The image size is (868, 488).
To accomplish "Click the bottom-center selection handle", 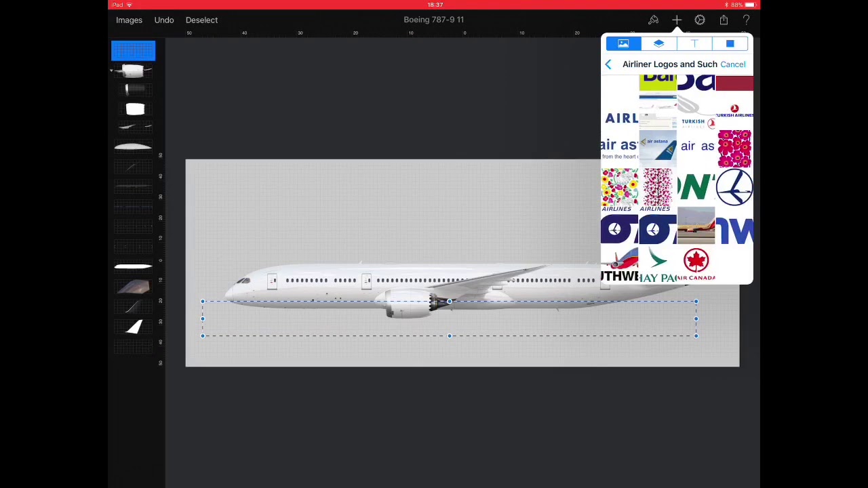I will pyautogui.click(x=449, y=335).
